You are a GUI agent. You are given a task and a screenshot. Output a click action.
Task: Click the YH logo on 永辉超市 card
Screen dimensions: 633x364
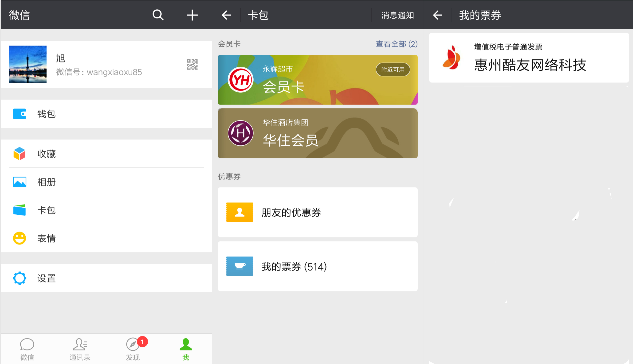click(241, 80)
